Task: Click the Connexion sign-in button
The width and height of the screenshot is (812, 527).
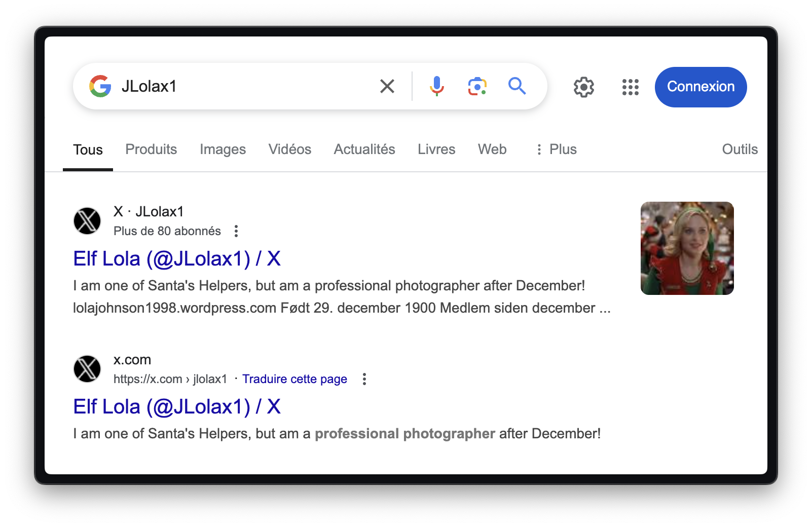Action: coord(700,87)
